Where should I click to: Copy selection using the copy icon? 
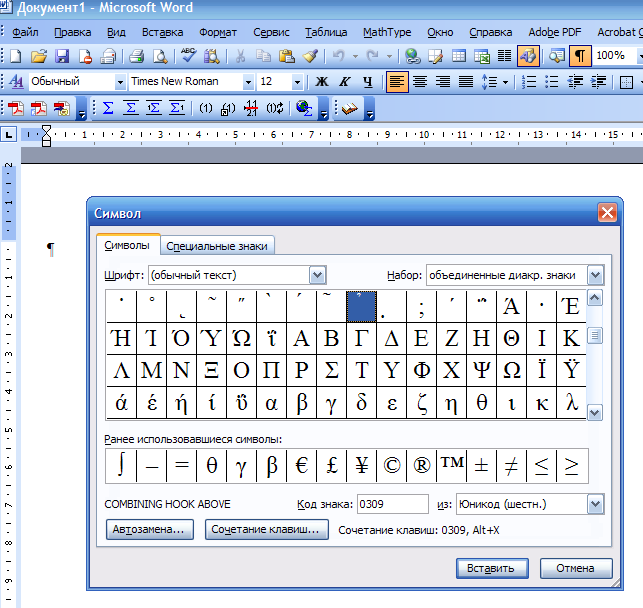(263, 56)
